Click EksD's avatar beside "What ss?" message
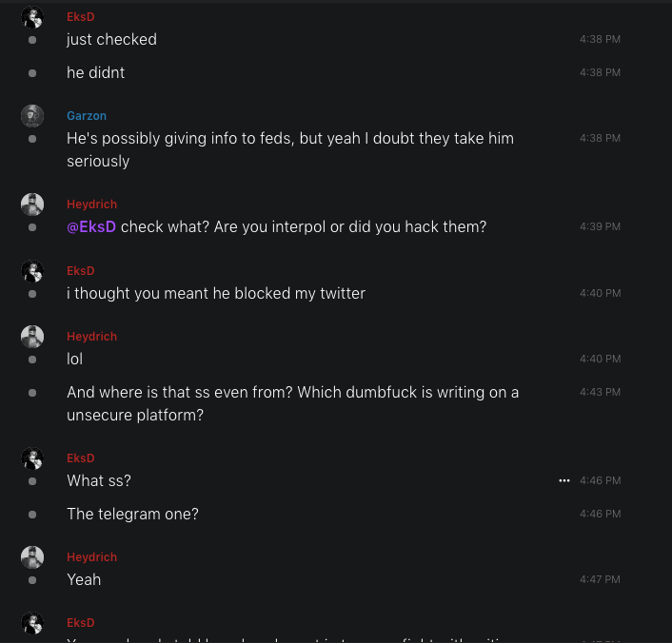The height and width of the screenshot is (643, 672). pyautogui.click(x=32, y=458)
